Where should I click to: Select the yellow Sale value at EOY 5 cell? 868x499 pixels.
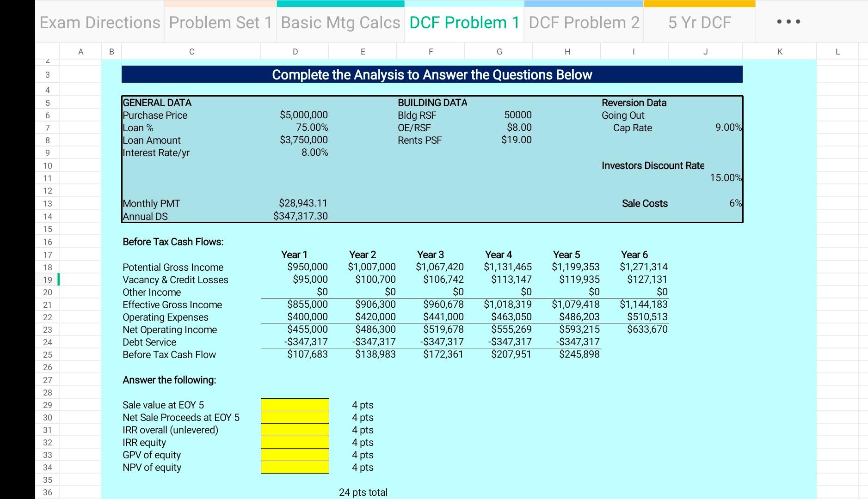pyautogui.click(x=295, y=405)
